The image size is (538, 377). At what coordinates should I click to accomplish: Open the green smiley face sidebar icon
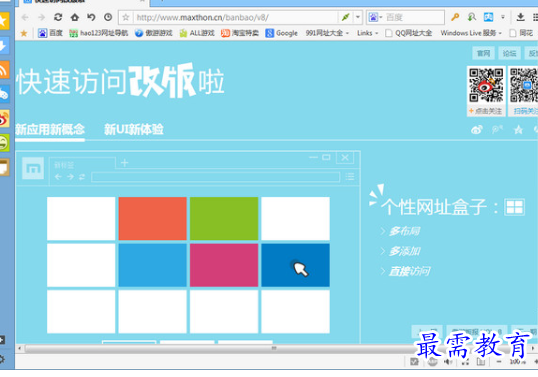[4, 143]
